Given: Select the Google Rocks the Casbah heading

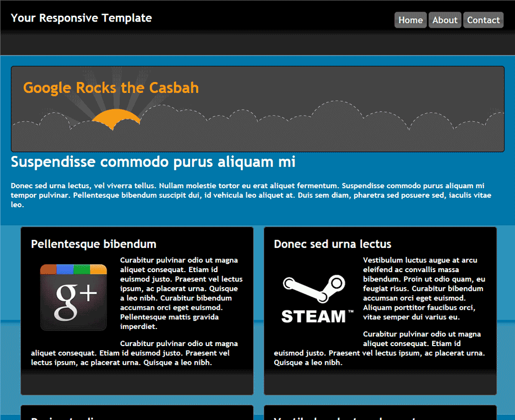Looking at the screenshot, I should [111, 88].
